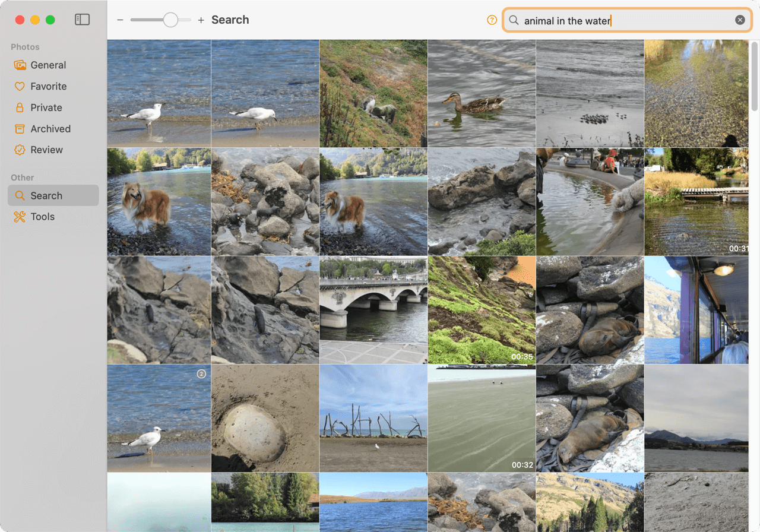Open the driftwood sculptures beach photo
760x532 pixels.
pos(373,418)
